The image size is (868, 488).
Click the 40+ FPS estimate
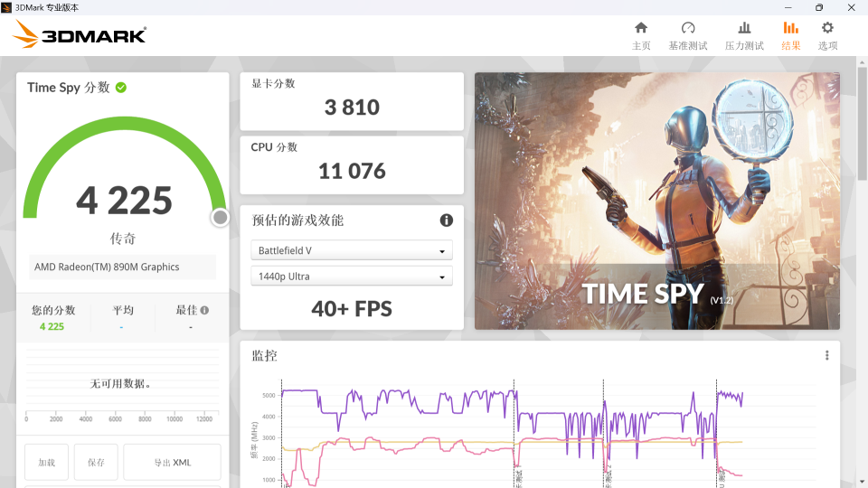(352, 309)
